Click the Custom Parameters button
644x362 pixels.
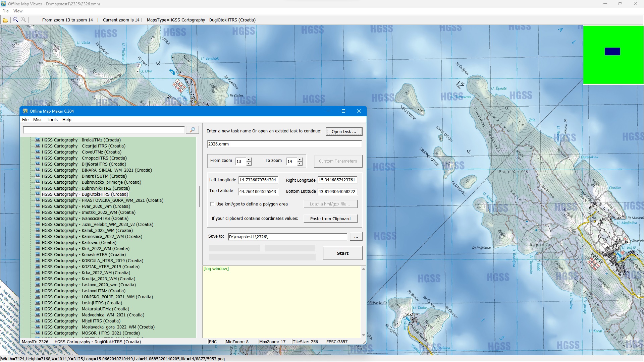click(338, 161)
